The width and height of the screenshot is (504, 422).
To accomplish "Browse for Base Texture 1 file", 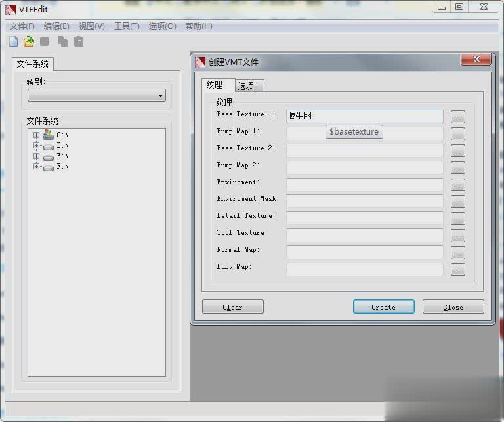I will (457, 117).
